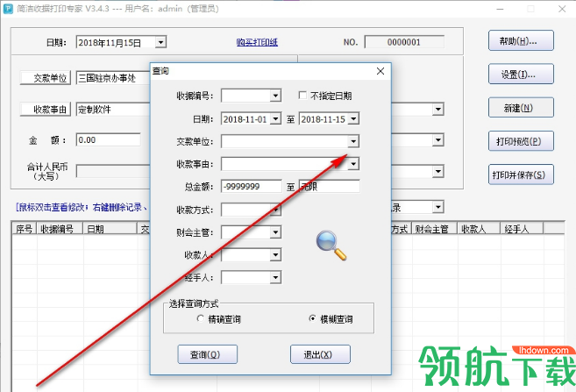
Task: Open main window date picker 2018年11月15日
Action: point(160,42)
